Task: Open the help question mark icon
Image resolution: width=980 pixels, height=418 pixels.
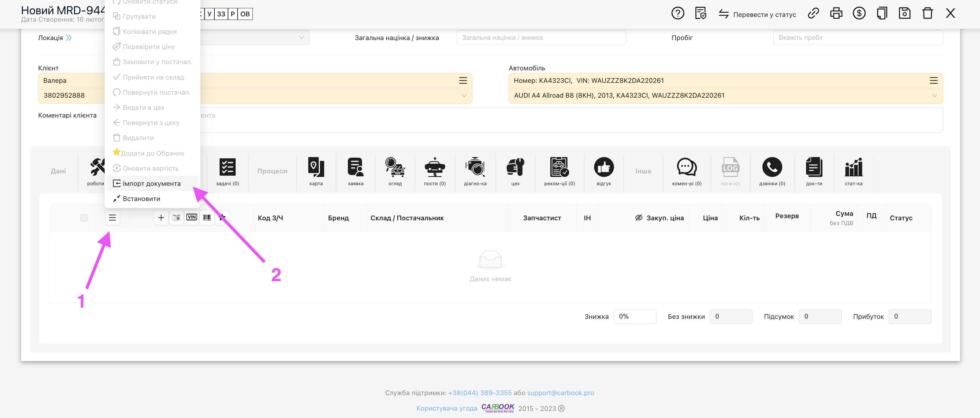Action: [x=678, y=14]
